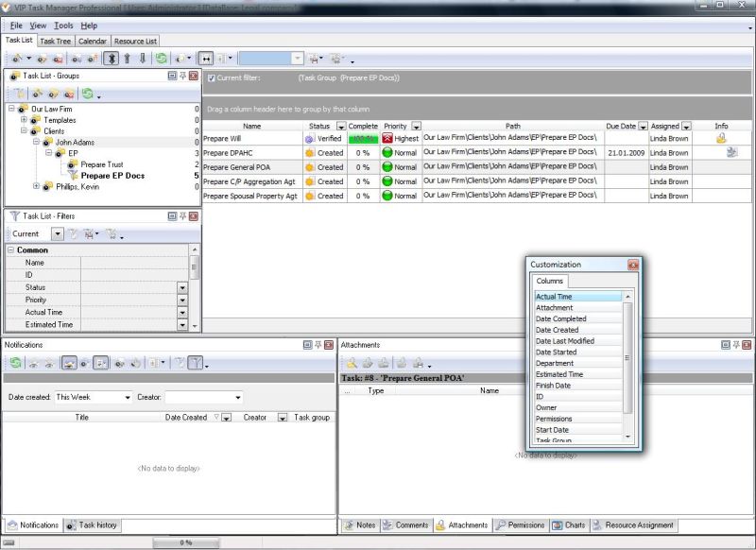Click the move task down arrow icon
Viewport: 756px width, 550px height.
point(143,59)
